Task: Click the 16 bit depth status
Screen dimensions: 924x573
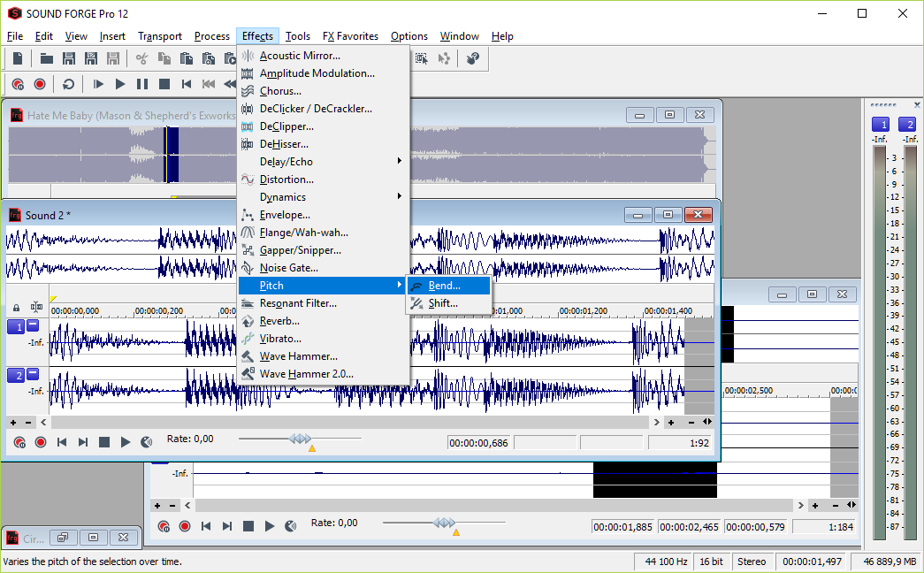Action: click(711, 562)
